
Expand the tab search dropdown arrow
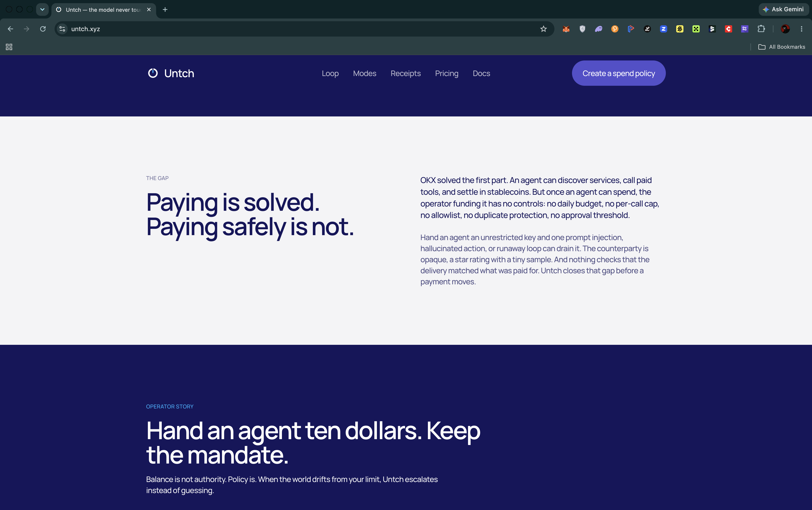click(42, 9)
